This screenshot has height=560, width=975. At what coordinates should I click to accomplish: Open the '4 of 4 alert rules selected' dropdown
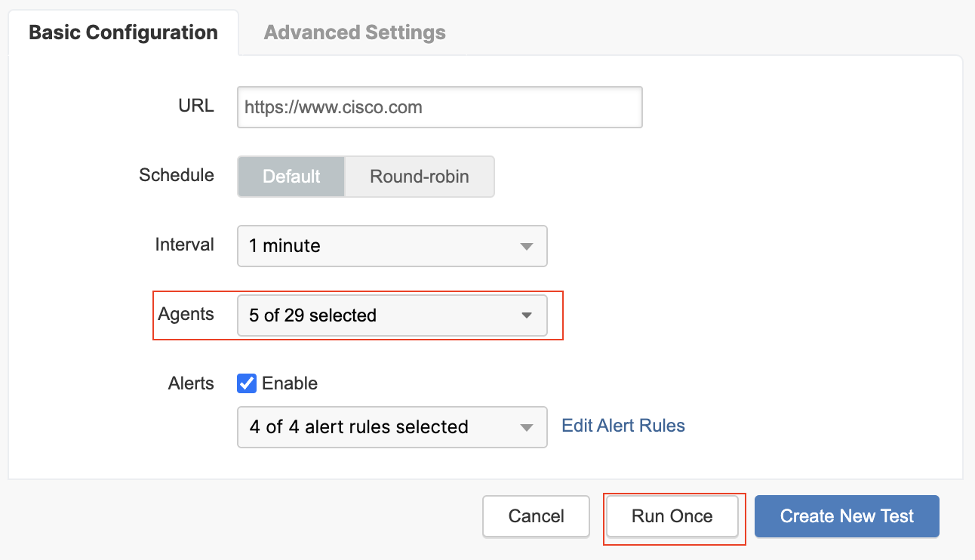point(392,427)
